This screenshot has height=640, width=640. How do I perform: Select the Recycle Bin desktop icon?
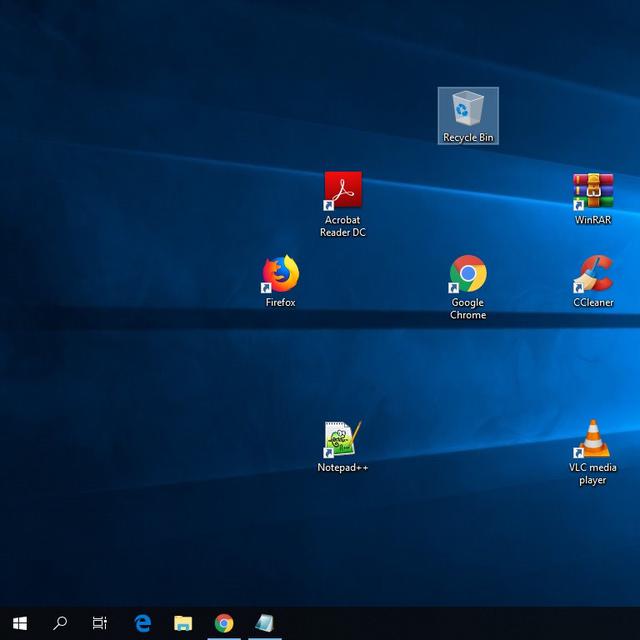click(x=467, y=108)
